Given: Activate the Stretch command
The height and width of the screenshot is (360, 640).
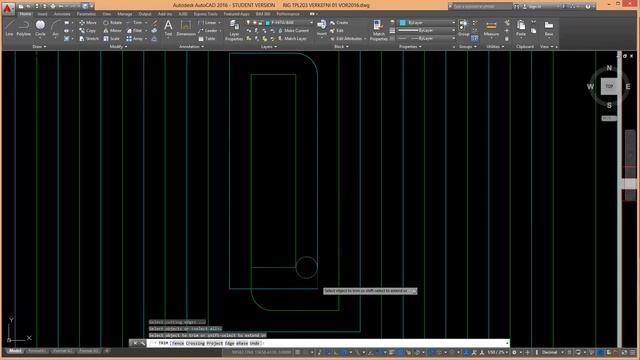Looking at the screenshot, I should pos(89,38).
